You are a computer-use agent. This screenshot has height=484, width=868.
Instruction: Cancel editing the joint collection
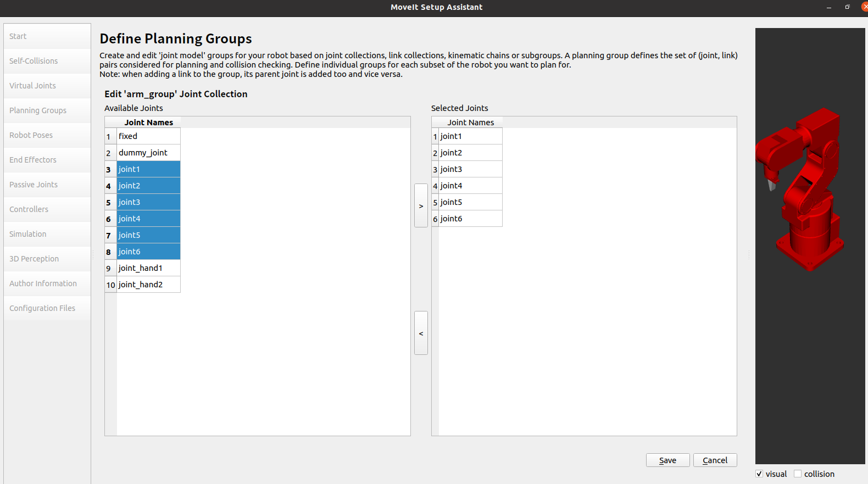pyautogui.click(x=715, y=460)
